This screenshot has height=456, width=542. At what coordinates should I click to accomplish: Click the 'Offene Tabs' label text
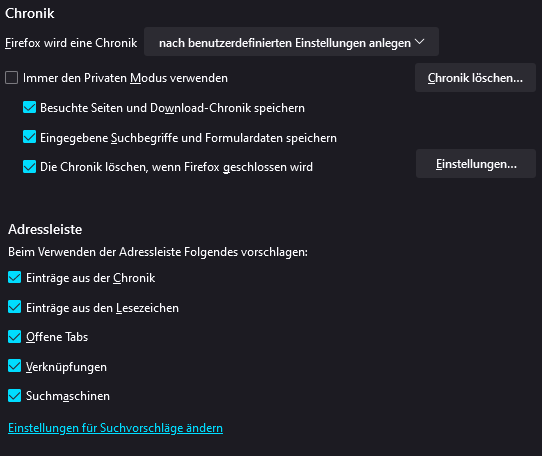tap(57, 337)
